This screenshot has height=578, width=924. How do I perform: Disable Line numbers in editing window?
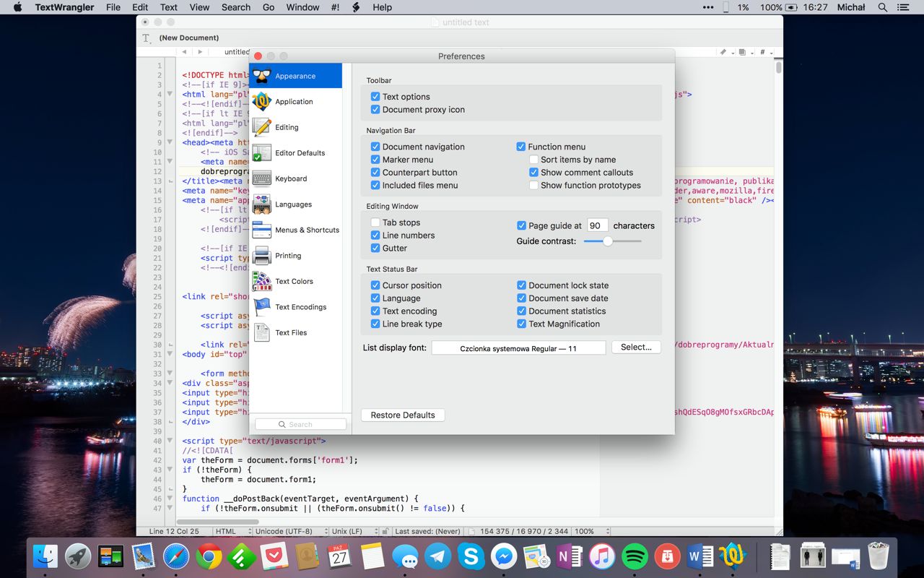pyautogui.click(x=375, y=236)
